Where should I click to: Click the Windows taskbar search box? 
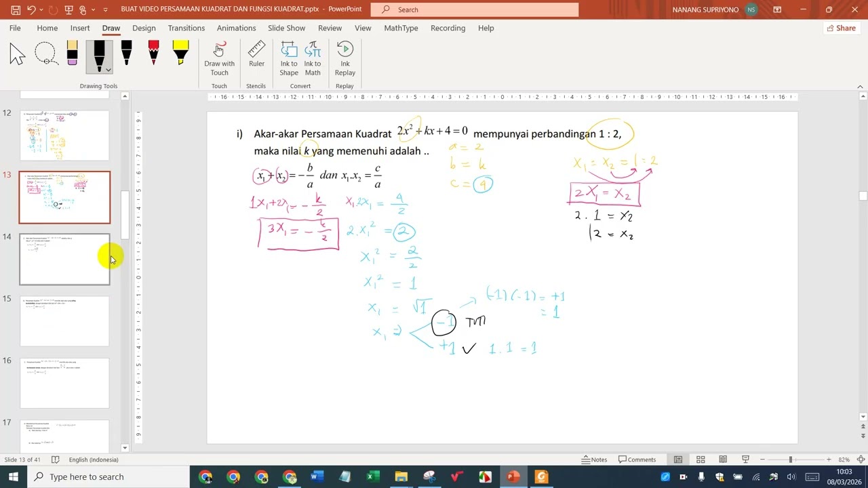click(x=108, y=476)
